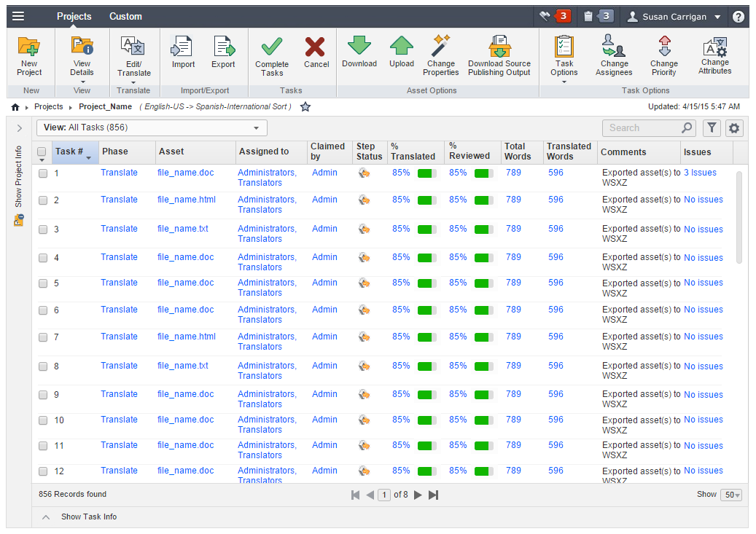Screen dimensions: 756x534
Task: Click the Complete Tasks green checkmark
Action: click(x=272, y=47)
